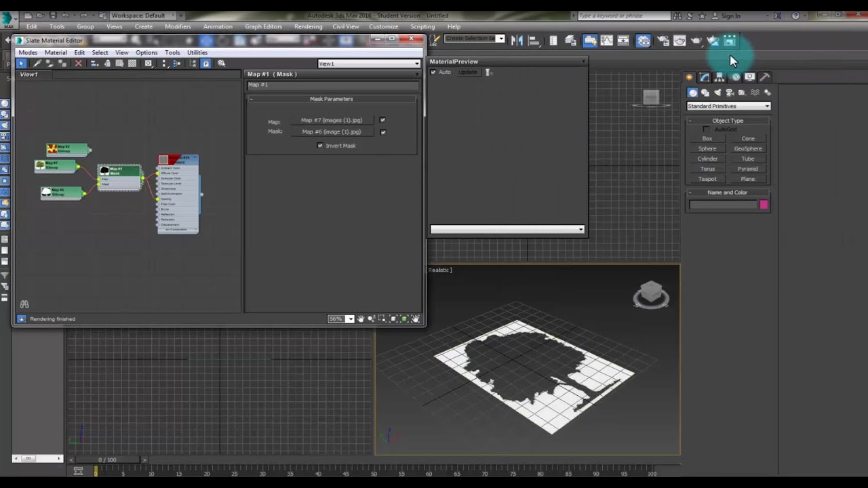The height and width of the screenshot is (488, 868).
Task: Uncheck the Invert Mask checkbox
Action: pyautogui.click(x=320, y=146)
